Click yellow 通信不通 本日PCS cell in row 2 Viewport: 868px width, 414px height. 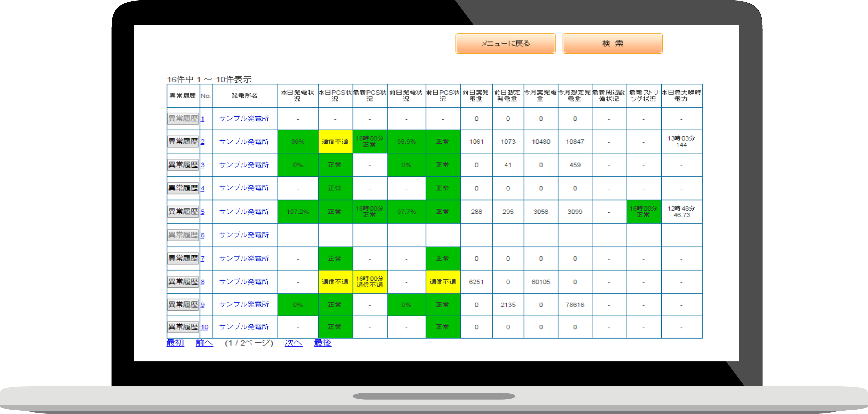(335, 142)
